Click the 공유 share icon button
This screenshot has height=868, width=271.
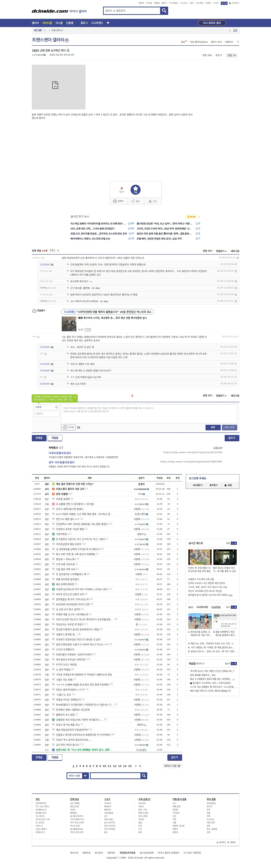point(135,201)
